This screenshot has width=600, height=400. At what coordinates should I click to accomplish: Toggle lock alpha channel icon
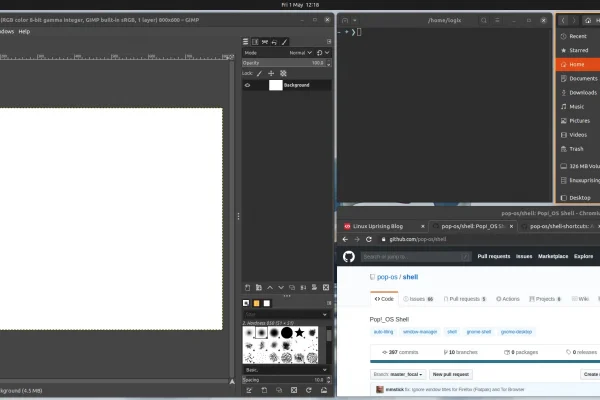[x=283, y=73]
